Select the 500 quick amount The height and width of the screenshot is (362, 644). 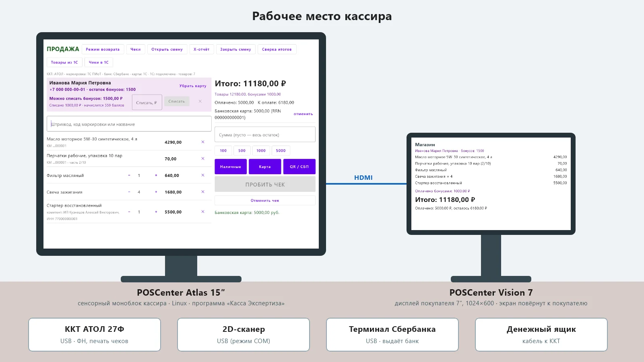tap(242, 150)
